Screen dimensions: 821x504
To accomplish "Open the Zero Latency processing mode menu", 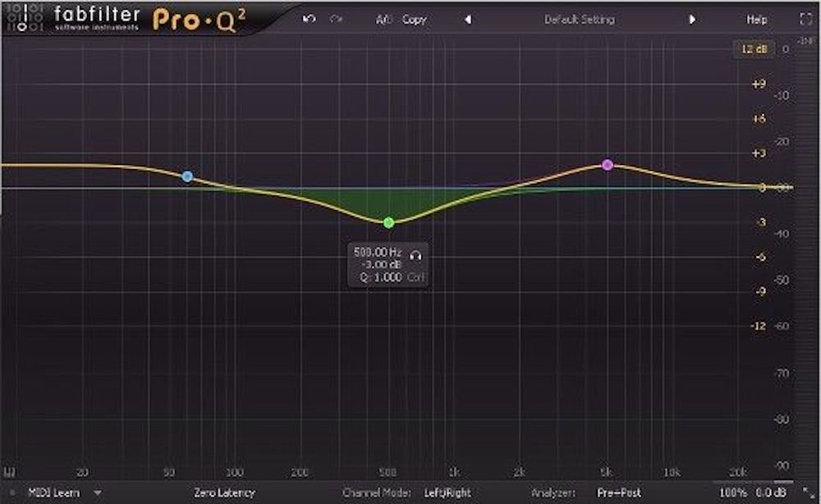I will click(225, 493).
